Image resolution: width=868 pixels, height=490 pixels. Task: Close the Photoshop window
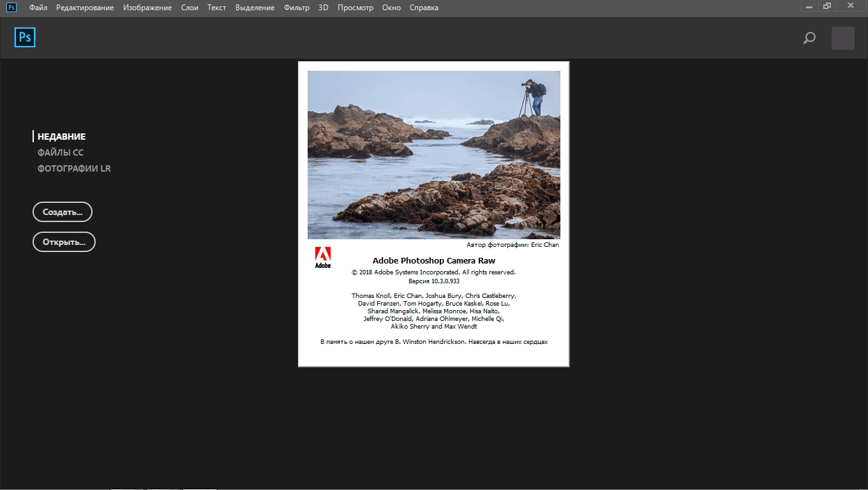point(851,5)
